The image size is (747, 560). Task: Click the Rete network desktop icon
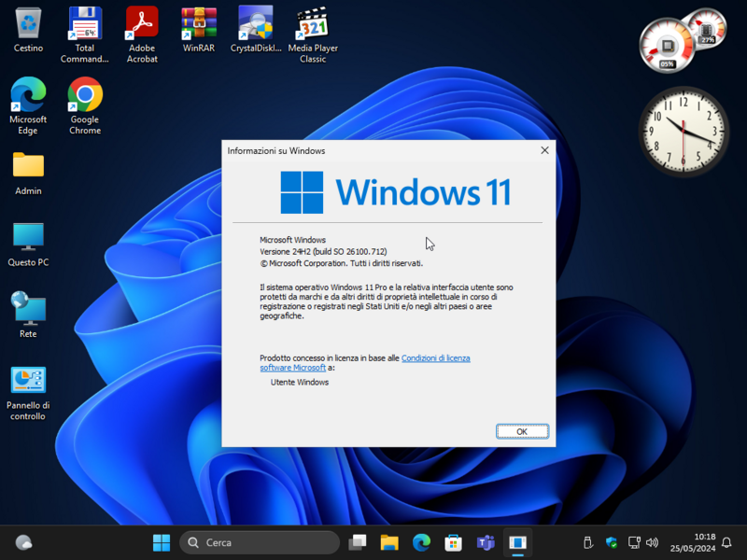pos(28,315)
